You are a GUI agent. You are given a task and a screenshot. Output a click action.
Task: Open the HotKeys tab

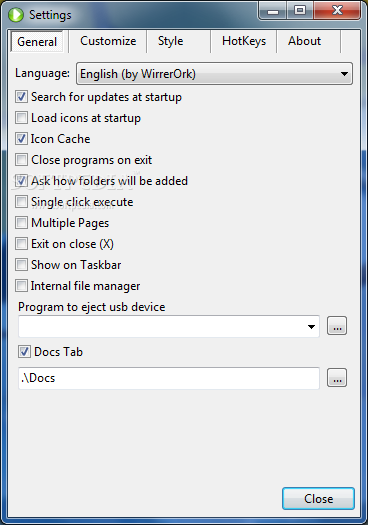click(244, 41)
